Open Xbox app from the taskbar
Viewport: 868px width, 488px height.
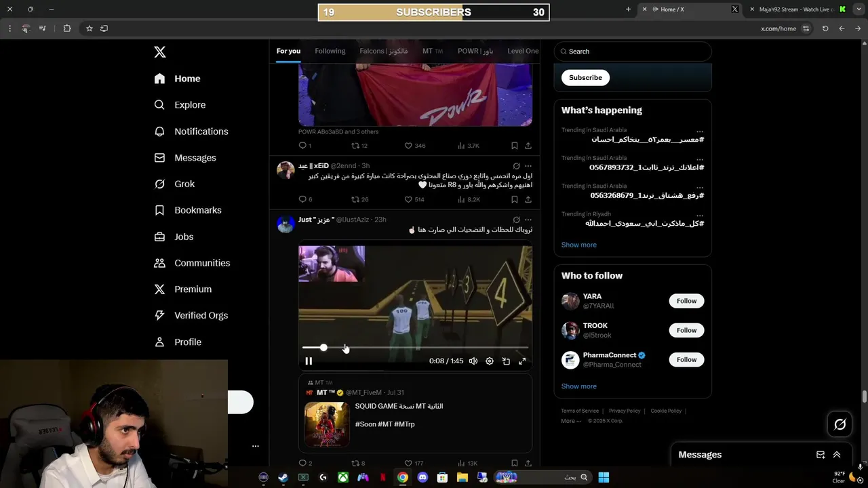[x=343, y=477]
